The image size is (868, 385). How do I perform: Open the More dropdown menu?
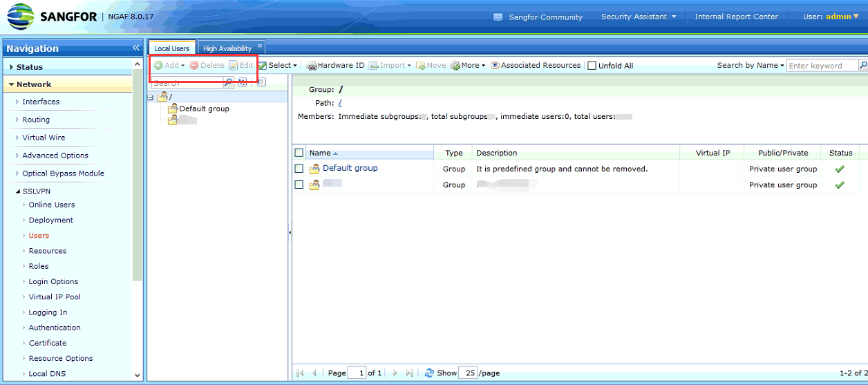click(469, 66)
